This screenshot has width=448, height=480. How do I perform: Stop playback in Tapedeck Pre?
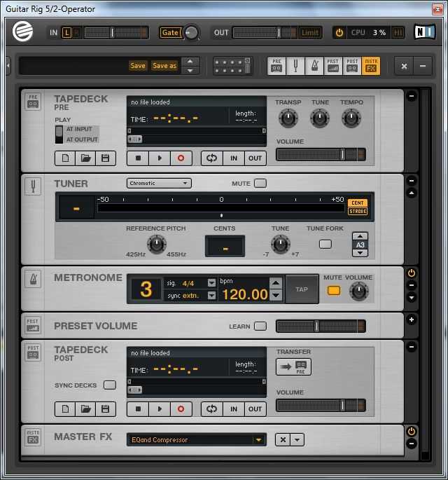point(138,158)
